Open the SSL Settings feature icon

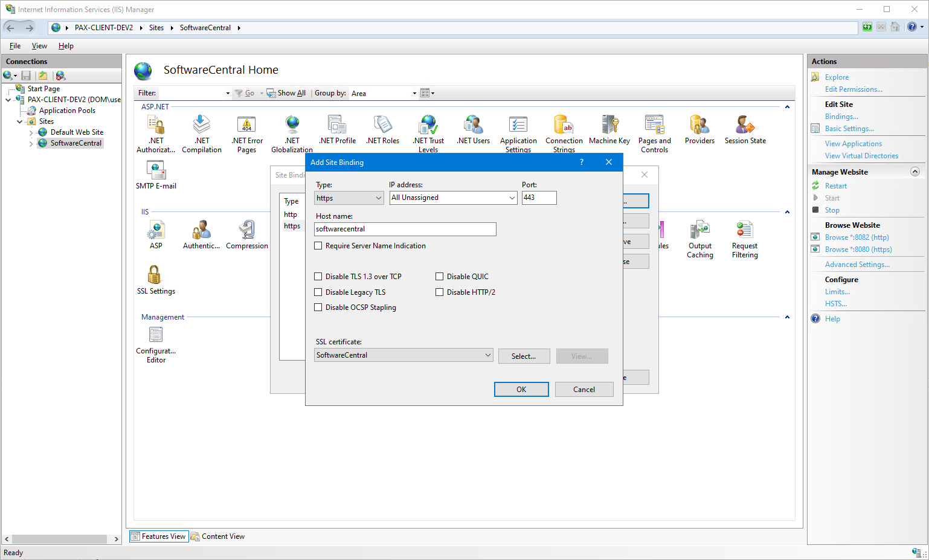click(155, 276)
